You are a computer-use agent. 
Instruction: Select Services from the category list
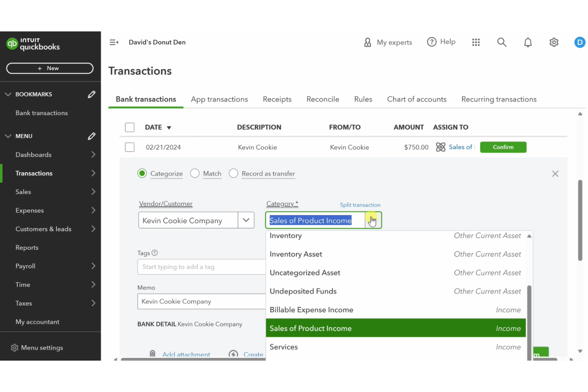pyautogui.click(x=284, y=347)
